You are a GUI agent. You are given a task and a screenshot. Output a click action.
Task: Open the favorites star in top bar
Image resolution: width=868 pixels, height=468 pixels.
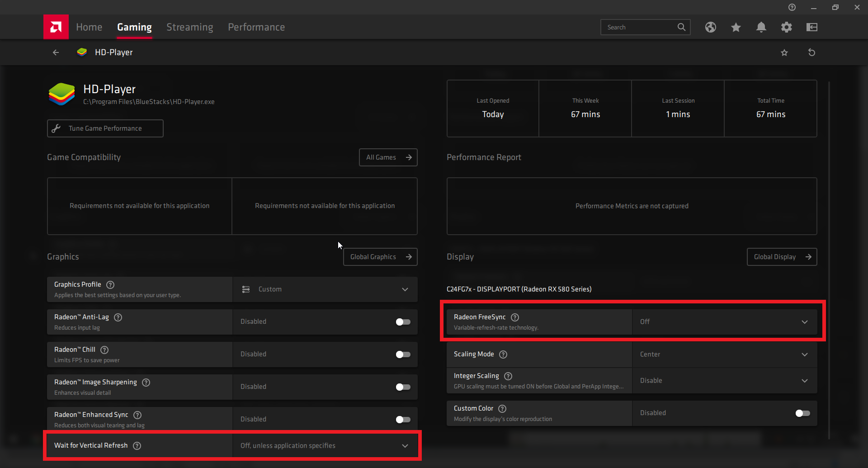click(x=736, y=27)
